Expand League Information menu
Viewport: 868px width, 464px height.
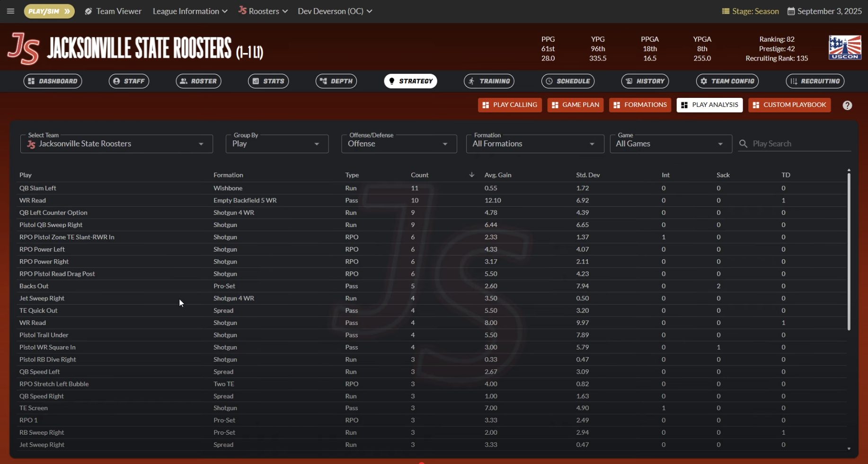[x=190, y=11]
